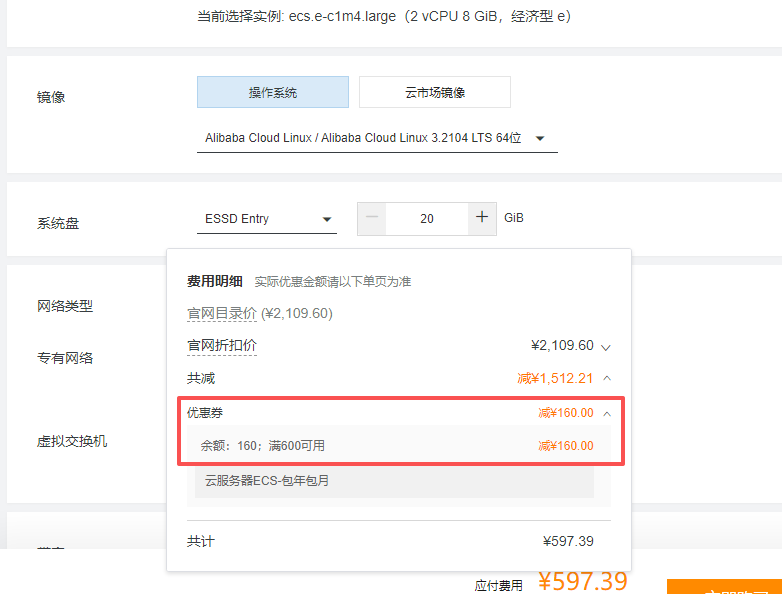Increase system disk size with plus button
Image resolution: width=782 pixels, height=594 pixels.
tap(482, 218)
